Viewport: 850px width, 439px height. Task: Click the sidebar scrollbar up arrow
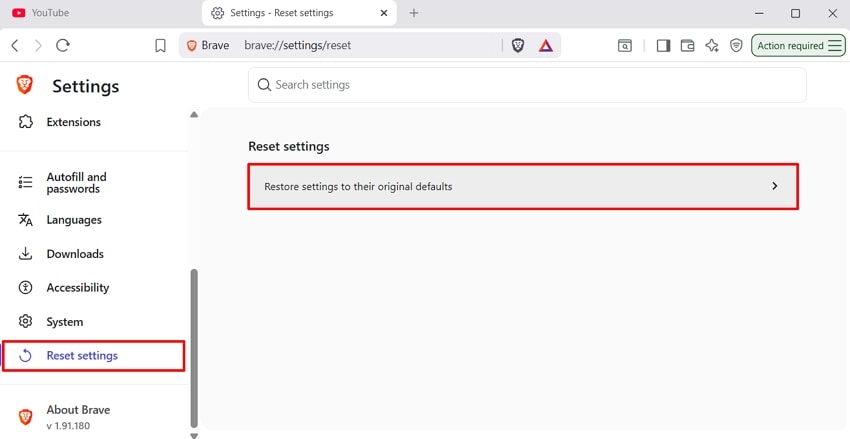[x=194, y=114]
